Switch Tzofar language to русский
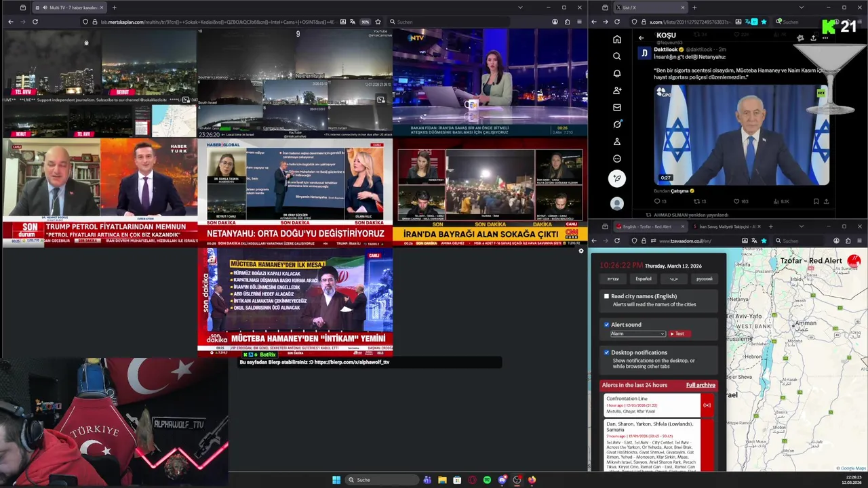This screenshot has height=488, width=868. coord(705,279)
